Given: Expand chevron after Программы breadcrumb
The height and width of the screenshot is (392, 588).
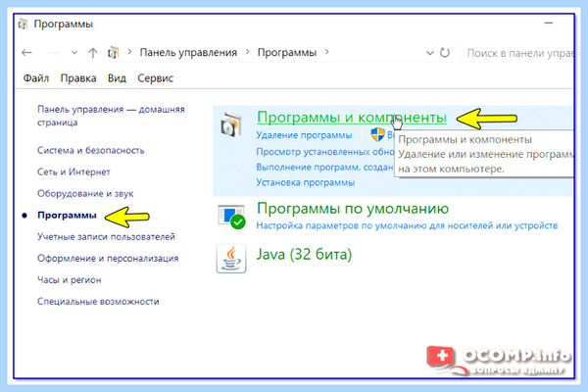Looking at the screenshot, I should [x=326, y=52].
